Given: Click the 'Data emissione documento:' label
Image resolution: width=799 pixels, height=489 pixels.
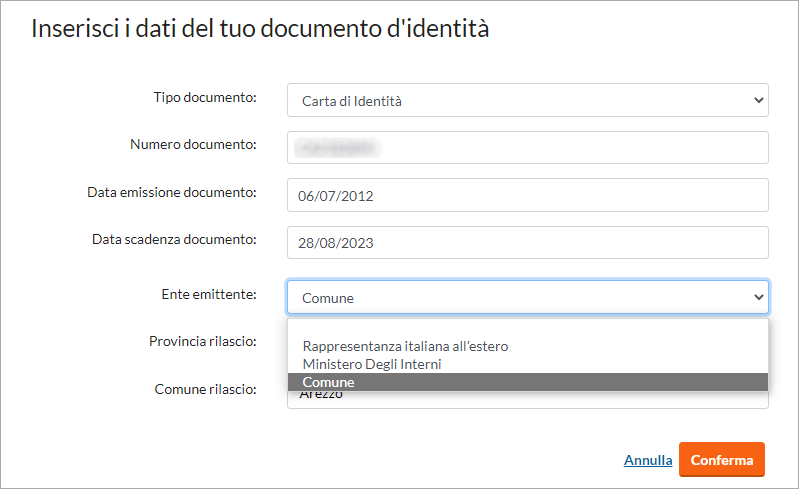Looking at the screenshot, I should pyautogui.click(x=172, y=192).
